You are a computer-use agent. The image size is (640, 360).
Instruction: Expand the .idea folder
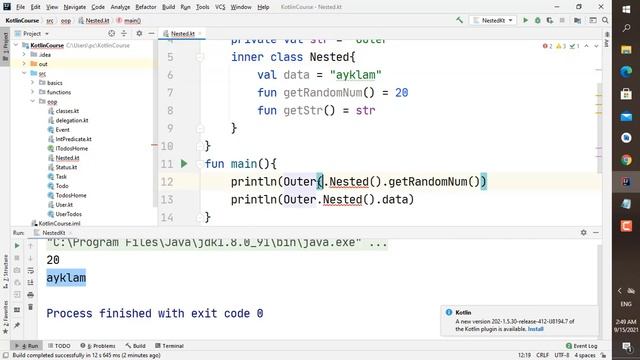pyautogui.click(x=24, y=54)
